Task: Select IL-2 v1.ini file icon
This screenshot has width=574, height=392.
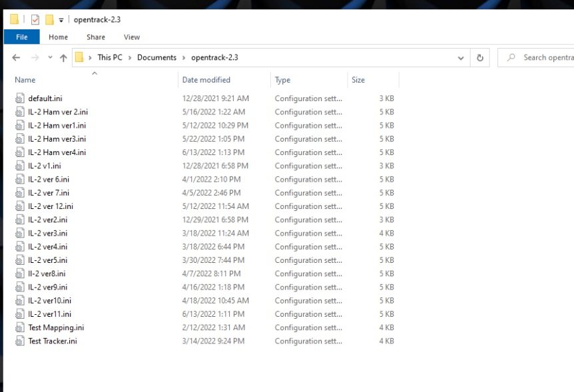Action: (20, 166)
